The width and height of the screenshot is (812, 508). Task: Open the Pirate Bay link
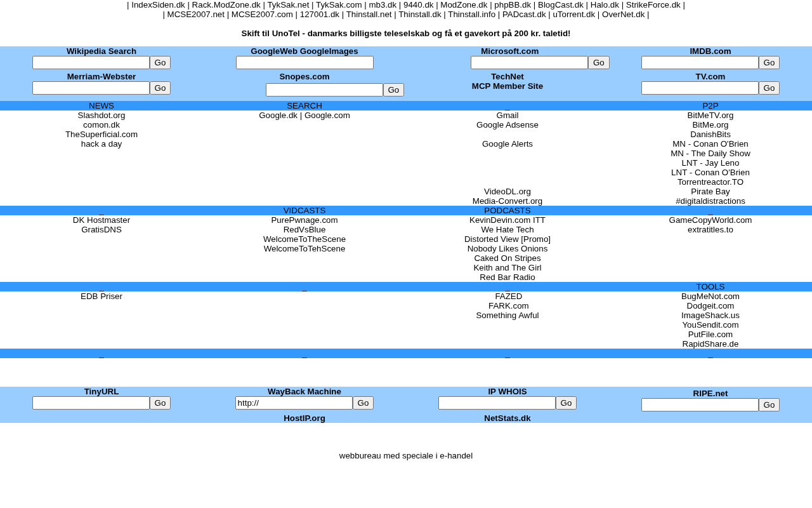pos(710,192)
